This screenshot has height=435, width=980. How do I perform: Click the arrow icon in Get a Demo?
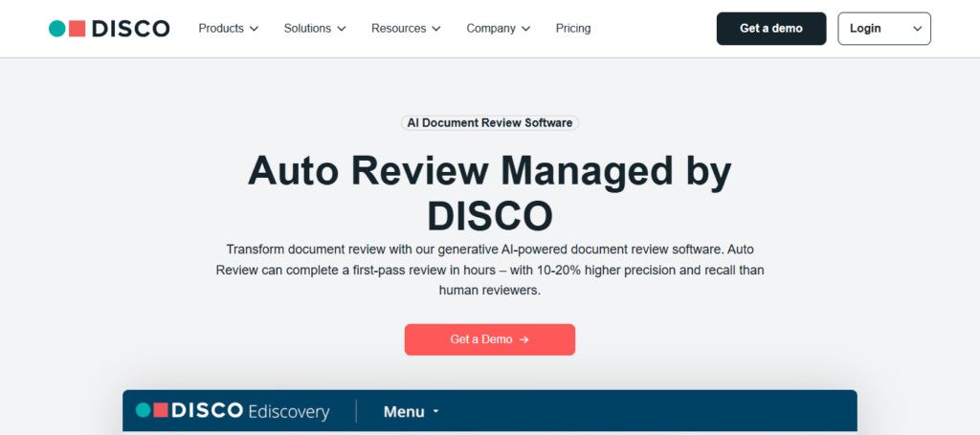524,339
